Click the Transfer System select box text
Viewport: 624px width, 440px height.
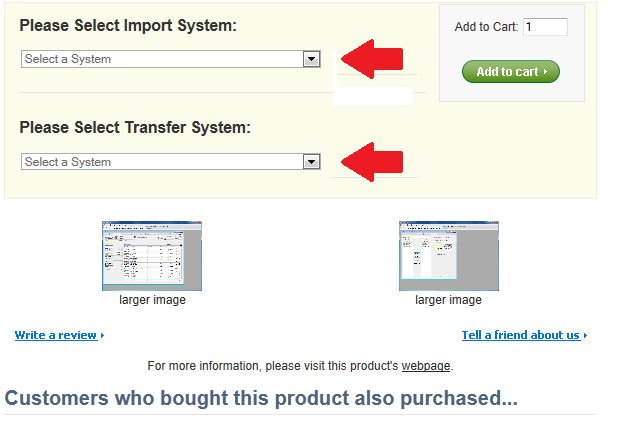(68, 162)
